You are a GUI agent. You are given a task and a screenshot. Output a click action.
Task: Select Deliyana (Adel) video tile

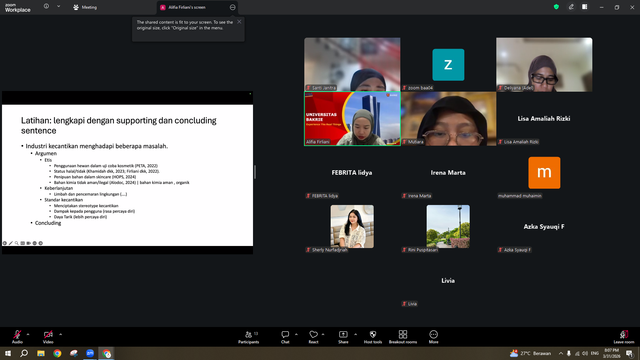tap(544, 64)
